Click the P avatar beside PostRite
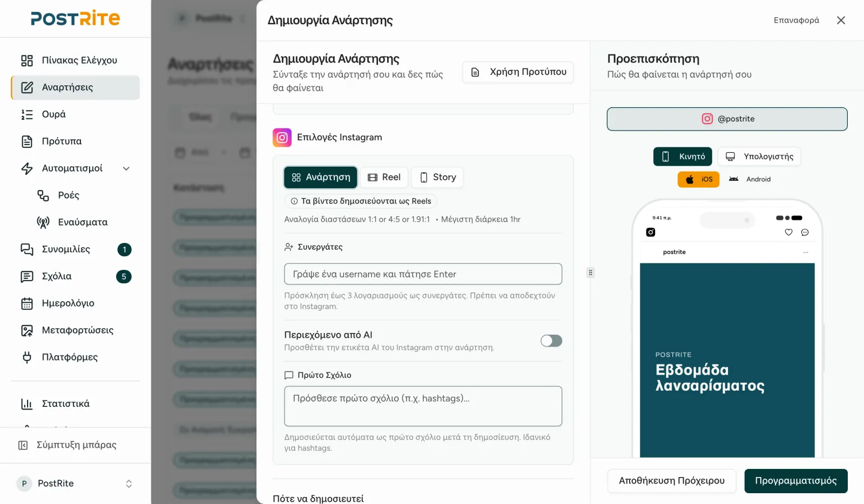The image size is (864, 504). tap(24, 483)
